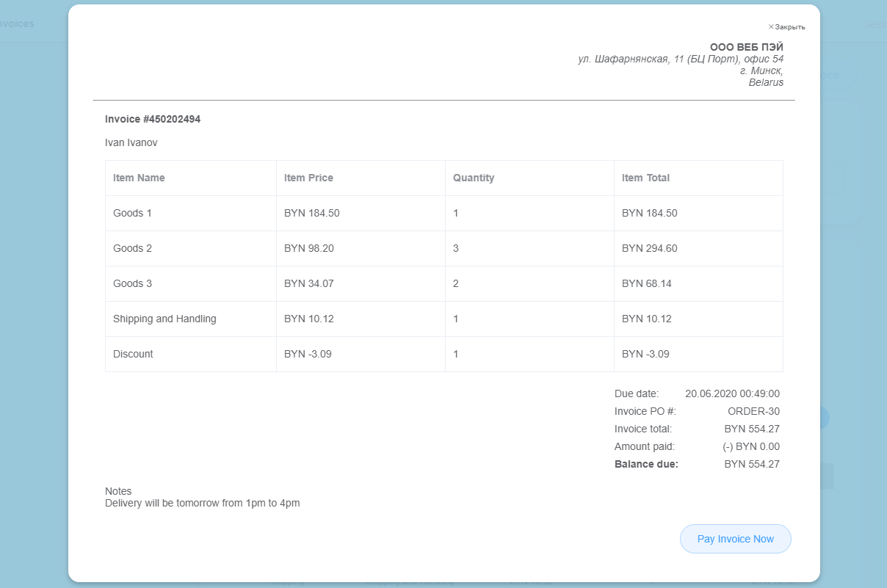The width and height of the screenshot is (887, 588).
Task: Click the Закрыть link
Action: click(x=792, y=25)
